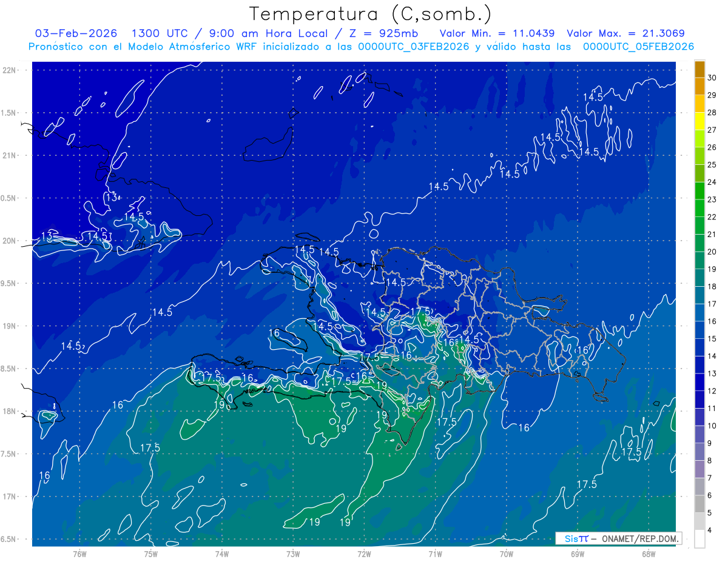Click the '18N' latitude axis label

click(x=10, y=411)
